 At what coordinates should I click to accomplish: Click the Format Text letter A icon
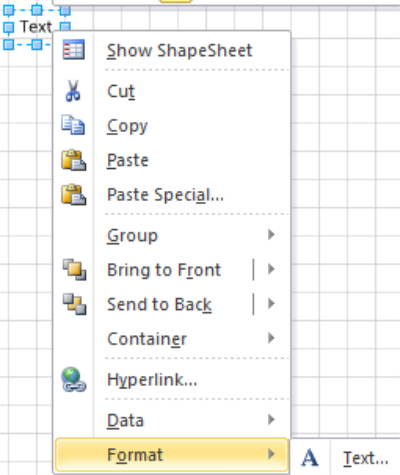[310, 458]
